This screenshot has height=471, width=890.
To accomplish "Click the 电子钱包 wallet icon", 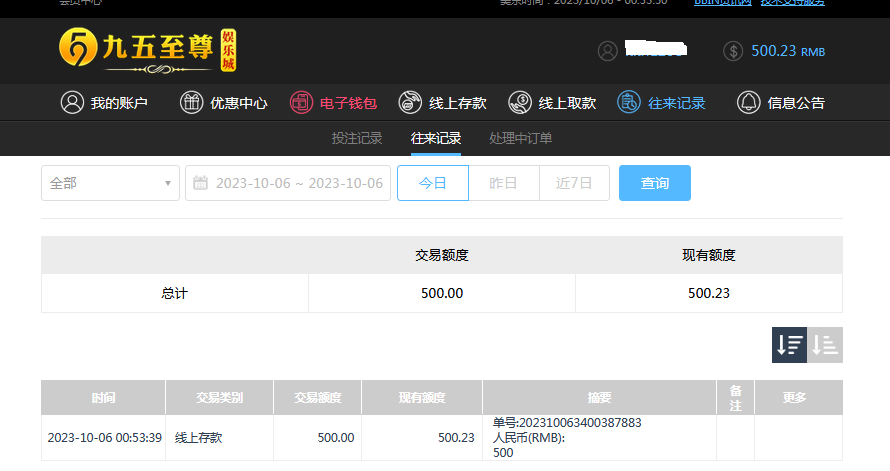I will click(301, 103).
